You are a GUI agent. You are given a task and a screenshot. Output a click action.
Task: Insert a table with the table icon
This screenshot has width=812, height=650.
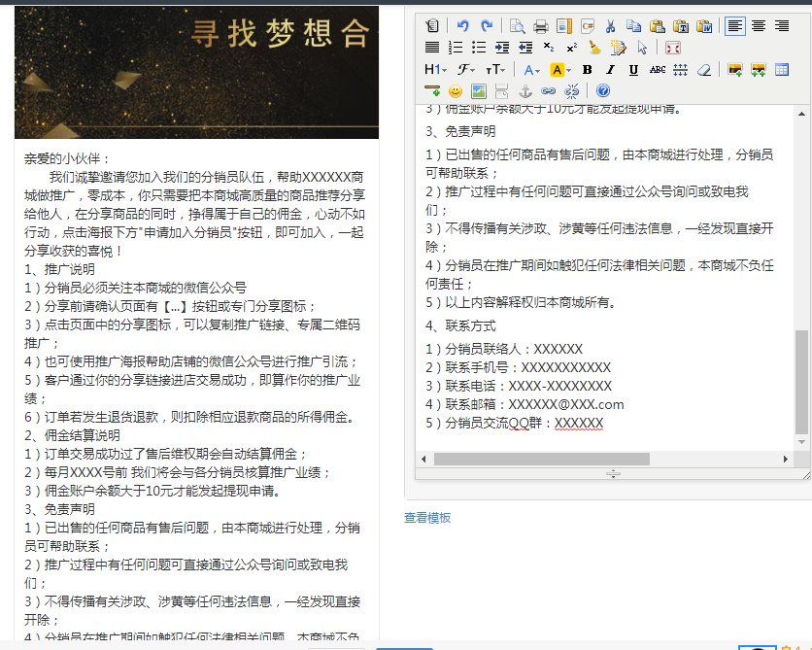tap(782, 70)
